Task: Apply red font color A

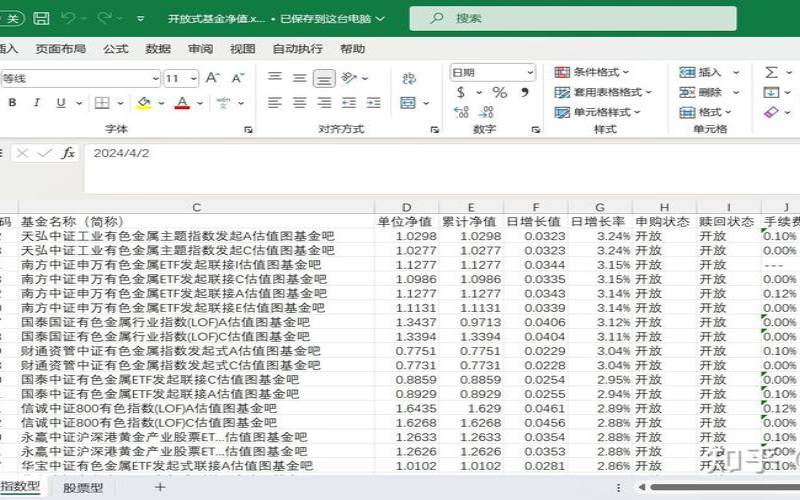Action: pos(182,103)
